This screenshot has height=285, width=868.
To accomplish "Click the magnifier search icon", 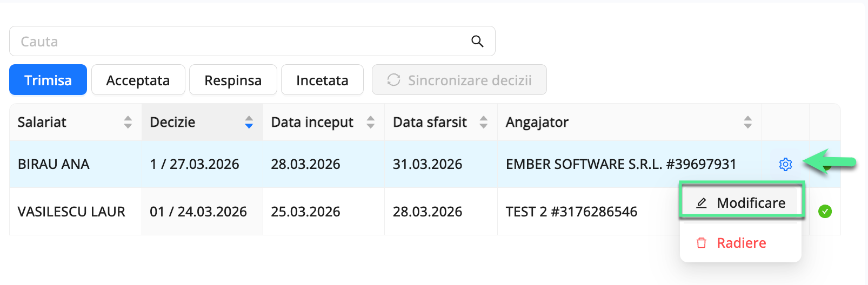I will (x=477, y=41).
